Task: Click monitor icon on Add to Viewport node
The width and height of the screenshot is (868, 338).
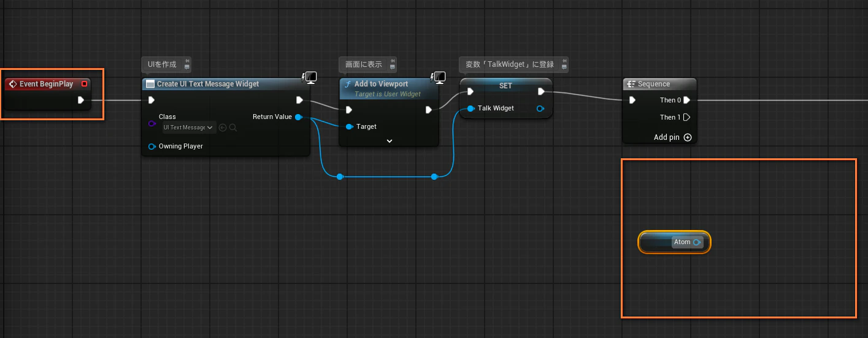Action: 439,77
